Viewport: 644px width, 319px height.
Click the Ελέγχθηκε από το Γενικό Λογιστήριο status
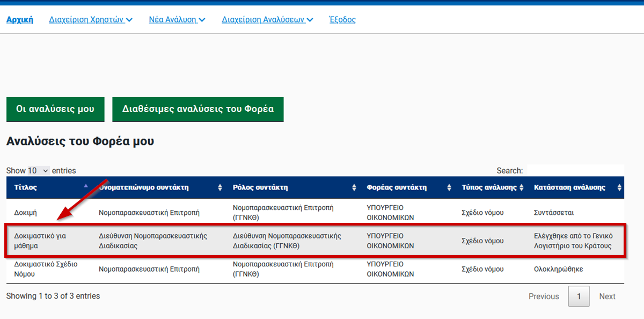pos(576,241)
